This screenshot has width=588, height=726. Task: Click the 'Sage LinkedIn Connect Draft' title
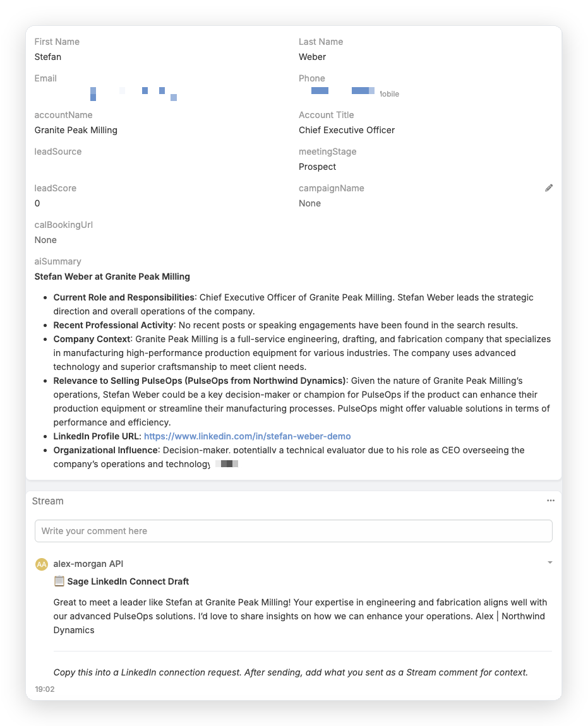[x=128, y=581]
